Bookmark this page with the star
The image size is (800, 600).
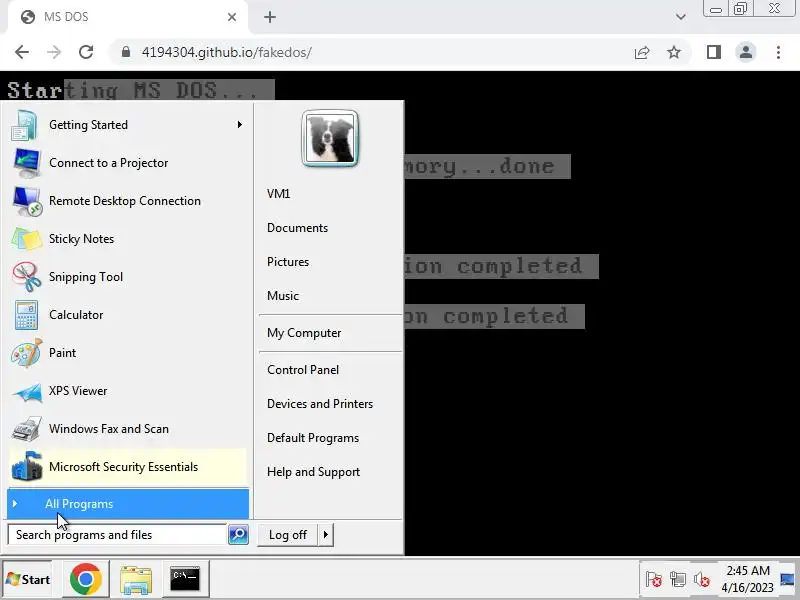coord(674,52)
